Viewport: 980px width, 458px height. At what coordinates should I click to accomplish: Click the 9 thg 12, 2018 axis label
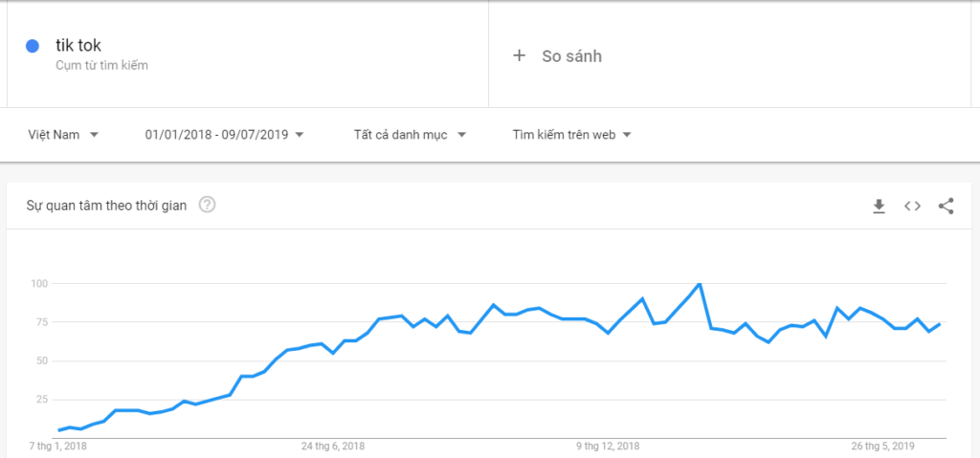tap(608, 447)
